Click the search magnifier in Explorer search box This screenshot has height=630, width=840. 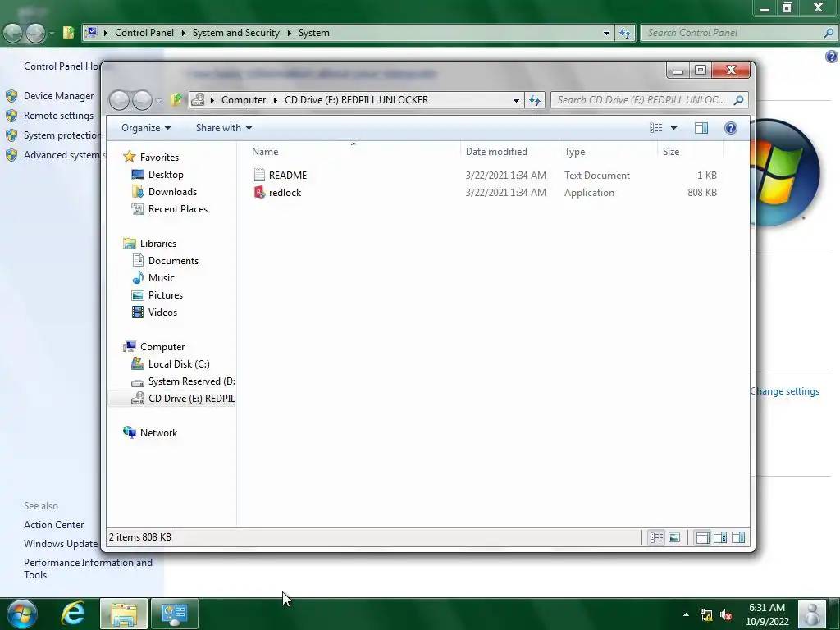[x=738, y=99]
